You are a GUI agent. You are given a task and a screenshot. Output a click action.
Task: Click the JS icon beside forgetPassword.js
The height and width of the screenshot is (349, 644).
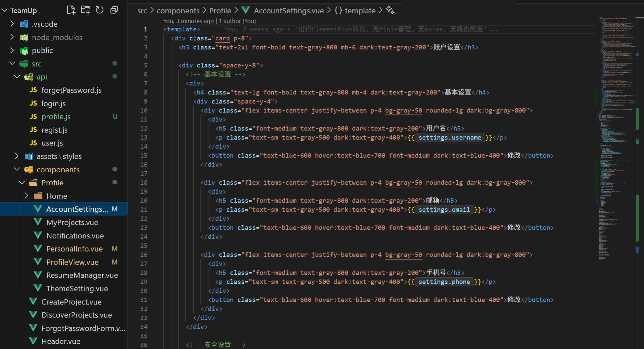tap(33, 90)
